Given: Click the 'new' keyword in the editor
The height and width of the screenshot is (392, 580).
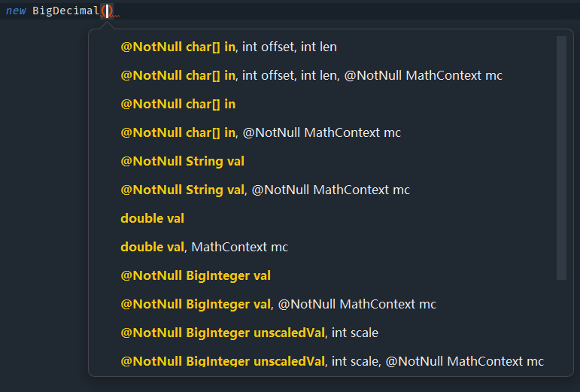Looking at the screenshot, I should tap(16, 11).
